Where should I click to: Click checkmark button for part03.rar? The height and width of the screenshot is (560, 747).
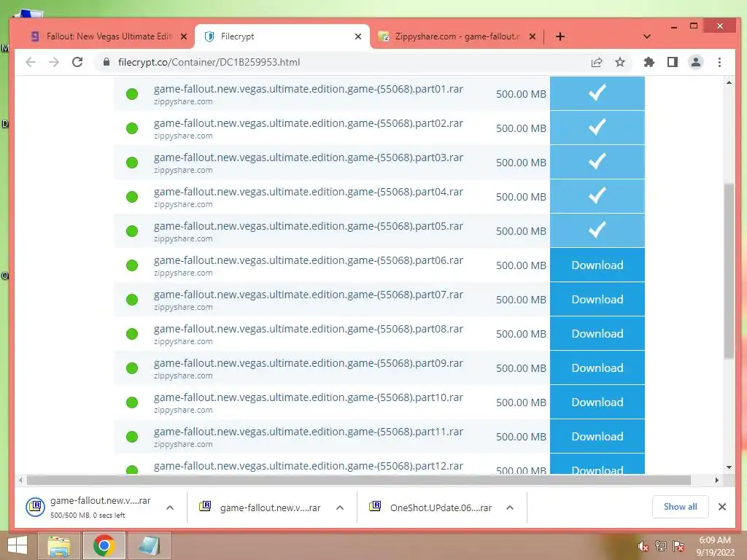[x=597, y=162]
